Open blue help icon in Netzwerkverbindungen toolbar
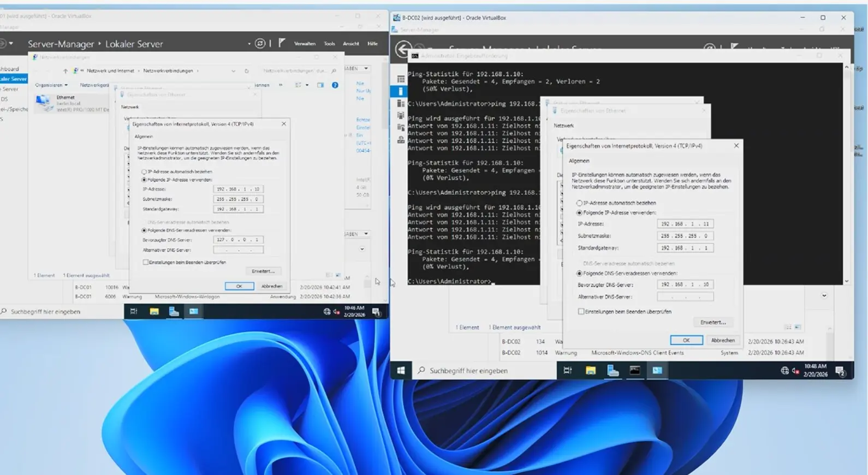This screenshot has width=868, height=475. coord(335,85)
